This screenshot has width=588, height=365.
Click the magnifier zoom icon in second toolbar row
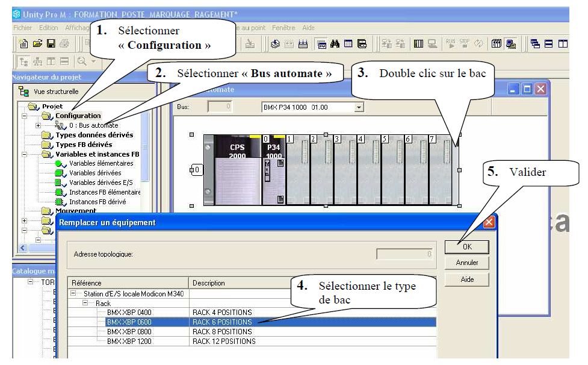pyautogui.click(x=82, y=61)
